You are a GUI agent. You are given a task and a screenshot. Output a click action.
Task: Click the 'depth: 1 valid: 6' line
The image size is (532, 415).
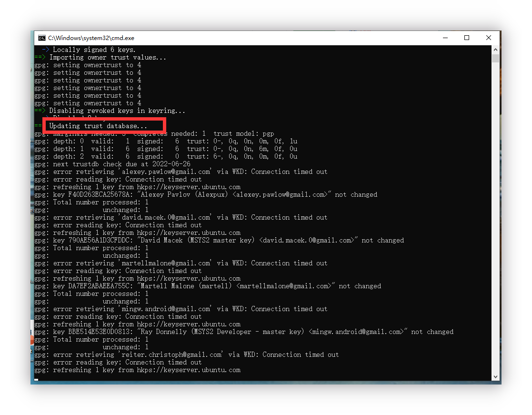(x=166, y=149)
